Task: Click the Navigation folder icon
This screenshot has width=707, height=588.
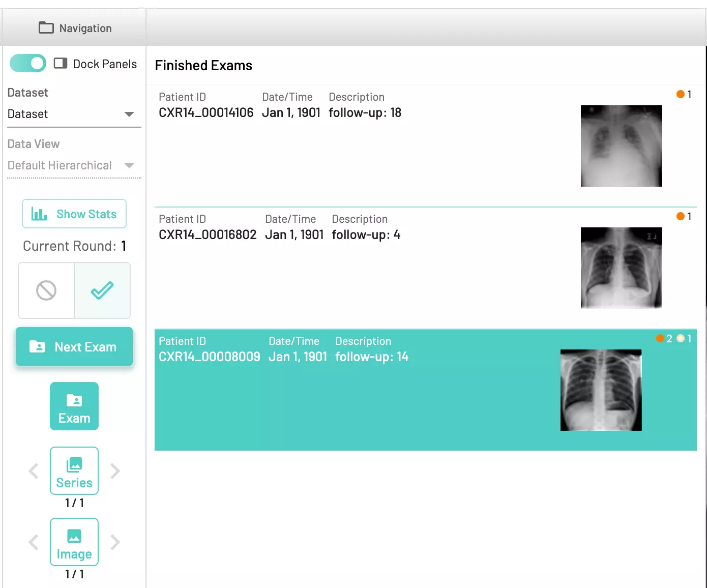Action: (x=46, y=28)
